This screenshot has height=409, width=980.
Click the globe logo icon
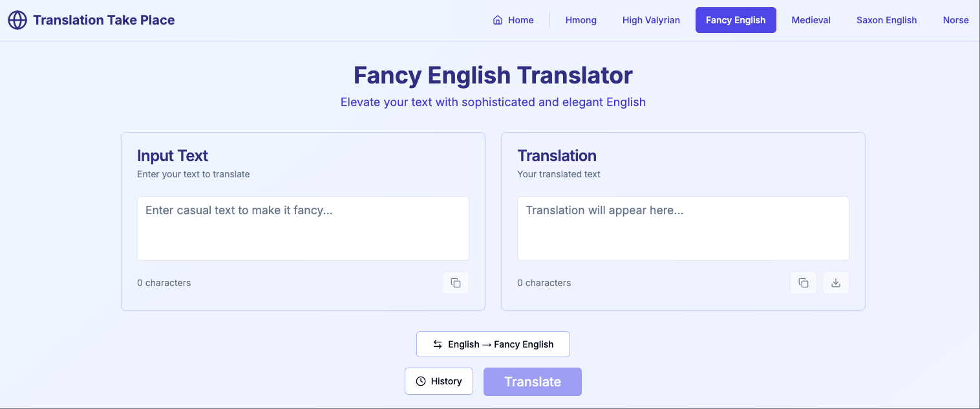click(x=16, y=20)
